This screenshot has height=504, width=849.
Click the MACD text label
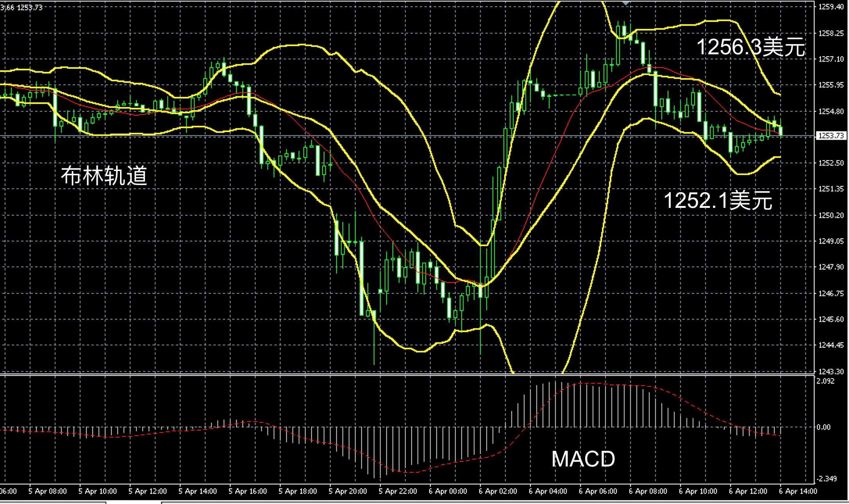pos(583,459)
